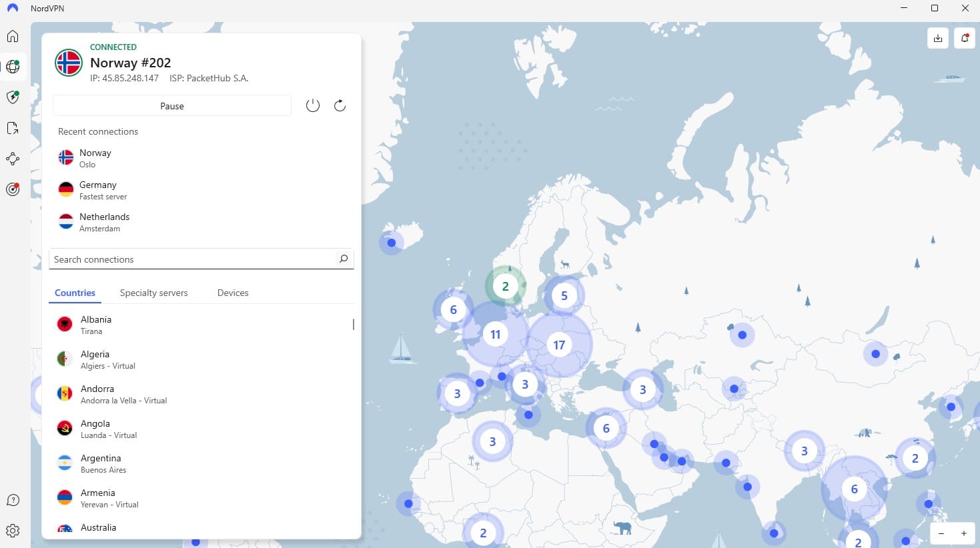Click the Algeria flag icon
The image size is (980, 548).
click(65, 359)
